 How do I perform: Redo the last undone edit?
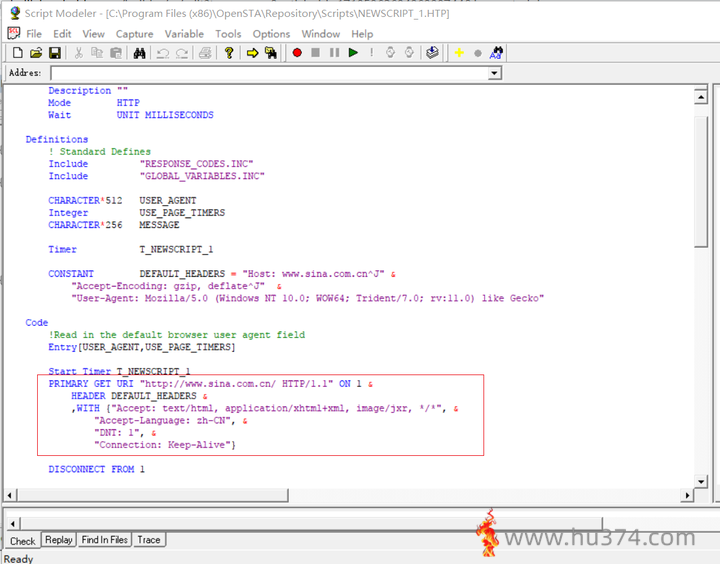coord(182,53)
